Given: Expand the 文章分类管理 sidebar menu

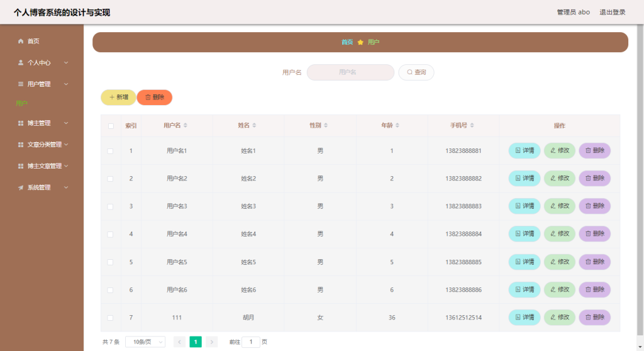Looking at the screenshot, I should coord(42,145).
